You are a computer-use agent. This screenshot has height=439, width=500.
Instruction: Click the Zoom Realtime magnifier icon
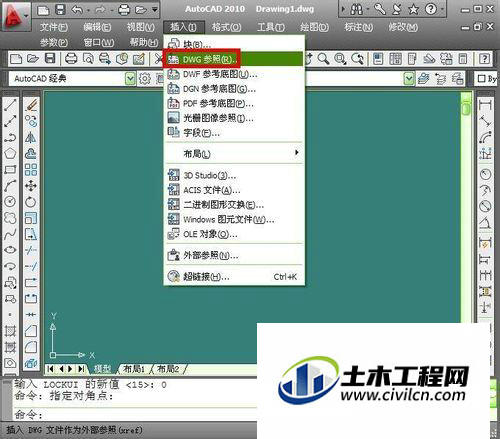(x=323, y=59)
